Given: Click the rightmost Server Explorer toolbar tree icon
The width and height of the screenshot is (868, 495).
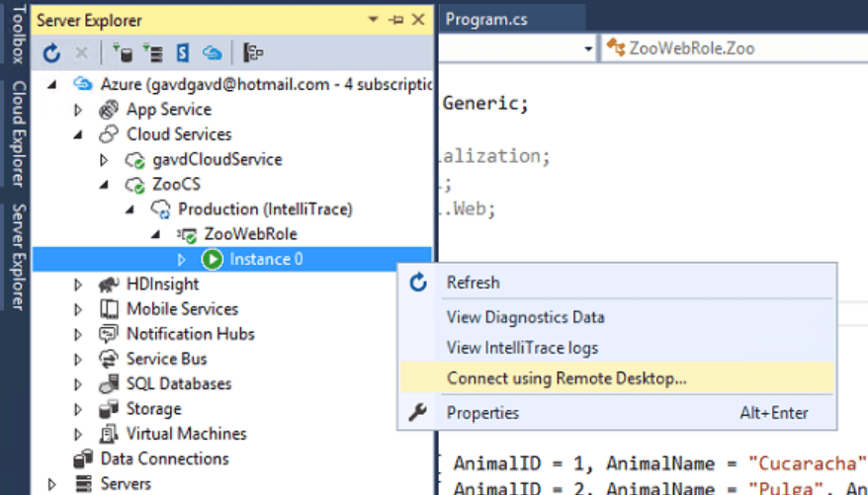Looking at the screenshot, I should tap(253, 53).
